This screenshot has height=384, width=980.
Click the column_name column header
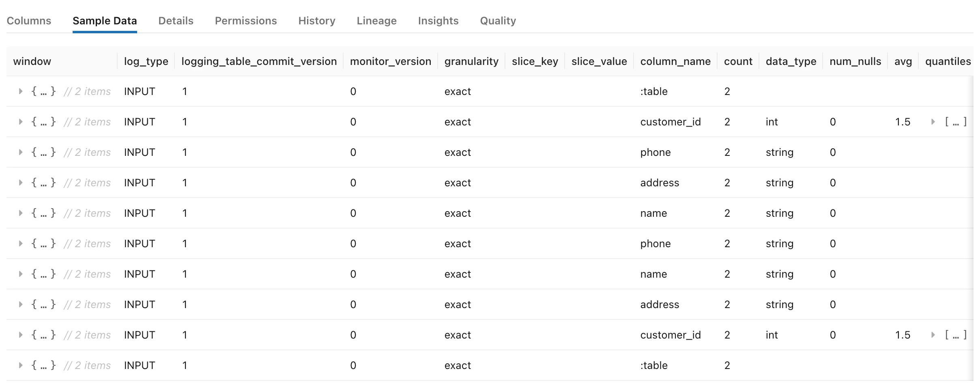[675, 61]
